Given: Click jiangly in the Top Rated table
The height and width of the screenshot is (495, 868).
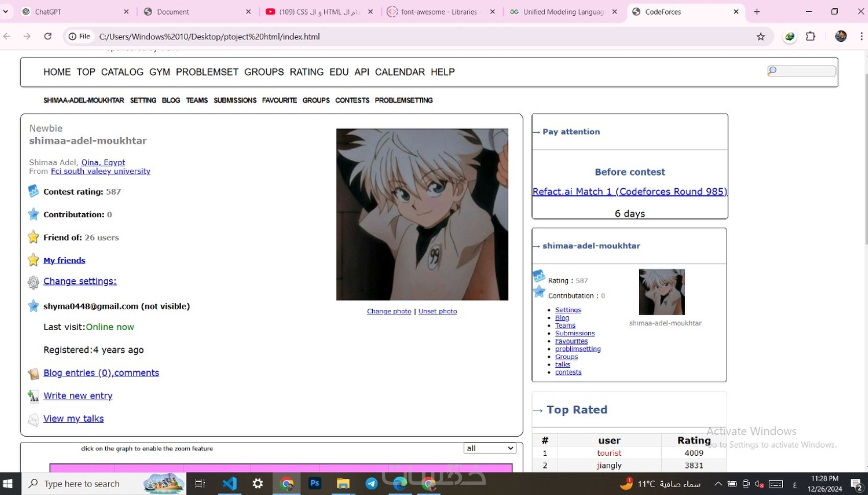Looking at the screenshot, I should point(609,465).
